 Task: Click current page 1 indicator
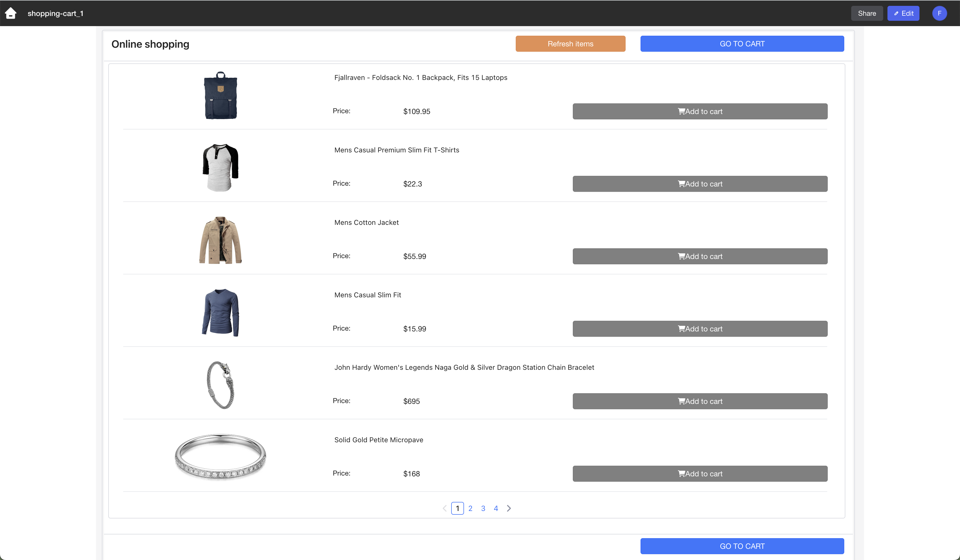(x=458, y=508)
